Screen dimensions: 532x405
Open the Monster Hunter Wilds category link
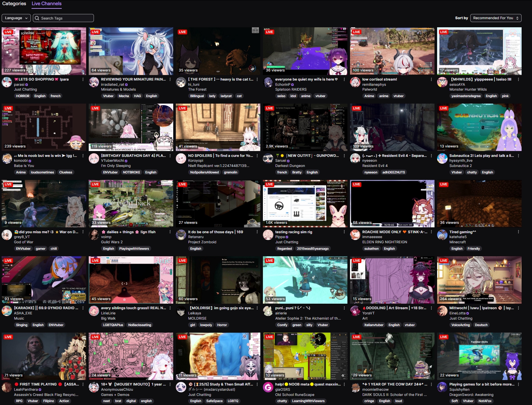pos(468,89)
